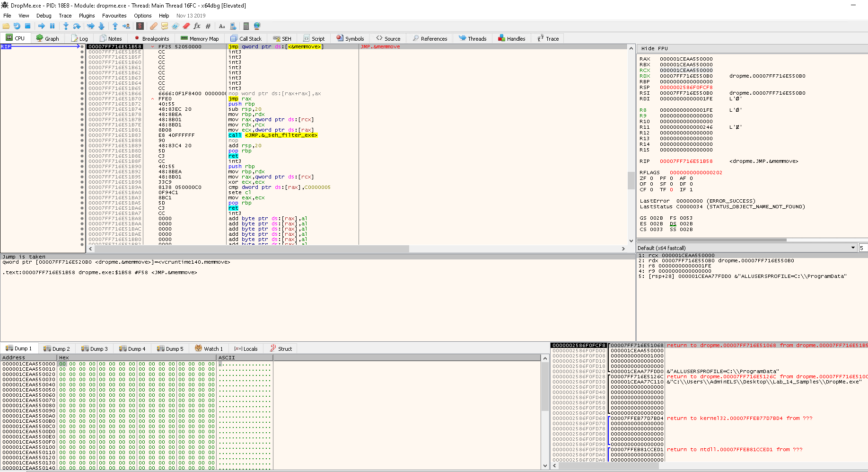Run to user code icon
Screen dimensions: 868x472
tap(126, 26)
